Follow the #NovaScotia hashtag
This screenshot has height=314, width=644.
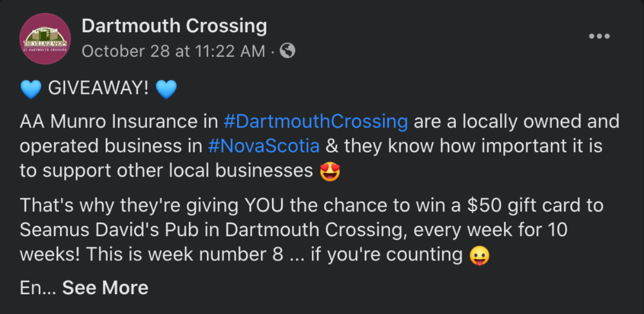pyautogui.click(x=263, y=146)
